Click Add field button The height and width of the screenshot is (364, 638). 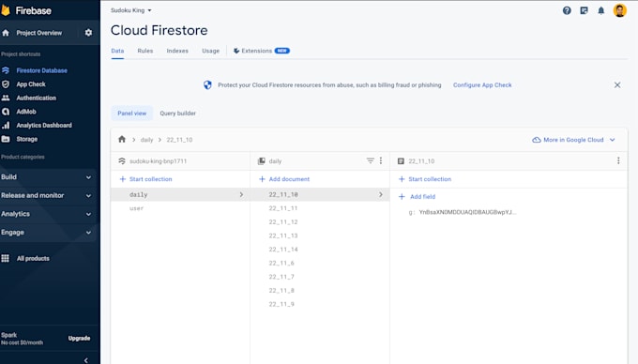[x=418, y=197]
